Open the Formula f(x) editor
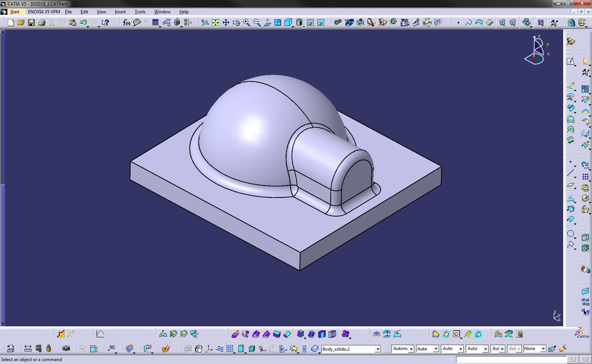This screenshot has height=364, width=592. click(x=127, y=22)
